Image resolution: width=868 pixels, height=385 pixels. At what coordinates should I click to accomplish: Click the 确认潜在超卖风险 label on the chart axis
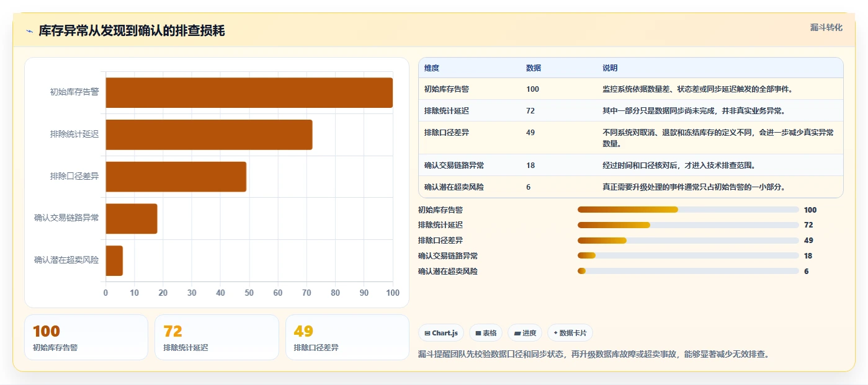point(66,260)
